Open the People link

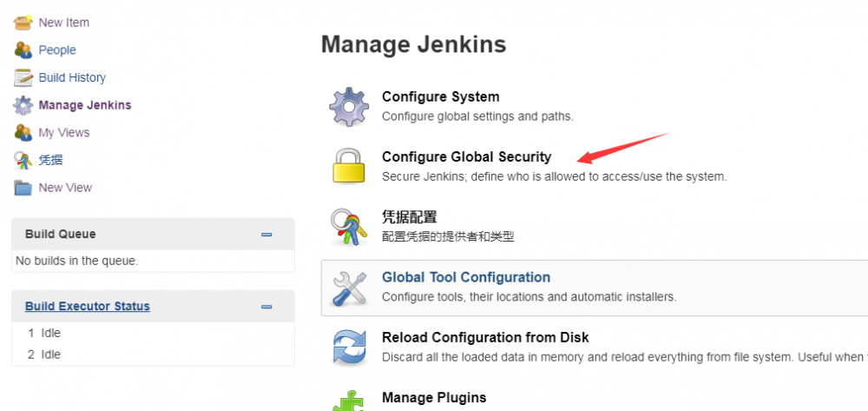pos(57,50)
